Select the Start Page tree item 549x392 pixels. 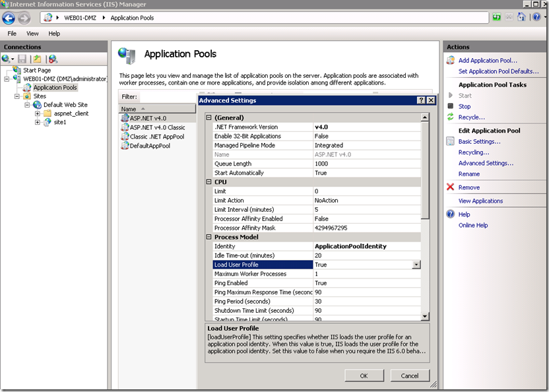coord(37,70)
